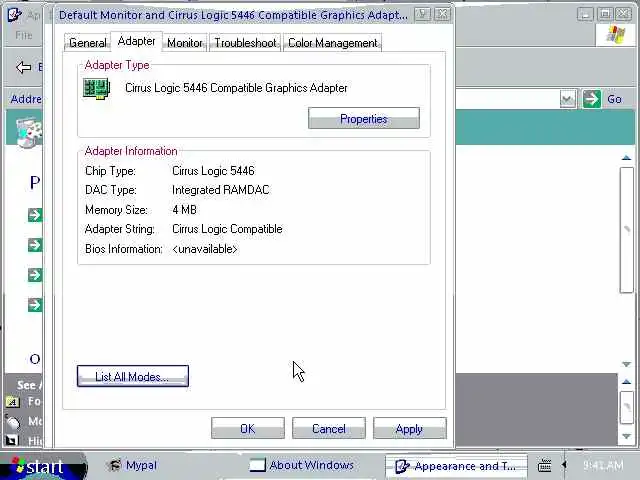The image size is (640, 480).
Task: Click the Appearance and Themes category icon
Action: click(29, 131)
